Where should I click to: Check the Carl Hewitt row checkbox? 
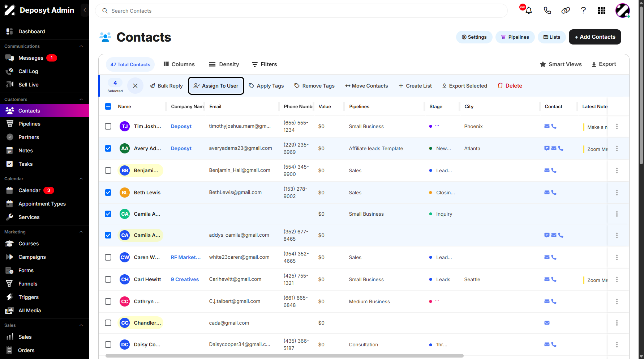108,279
